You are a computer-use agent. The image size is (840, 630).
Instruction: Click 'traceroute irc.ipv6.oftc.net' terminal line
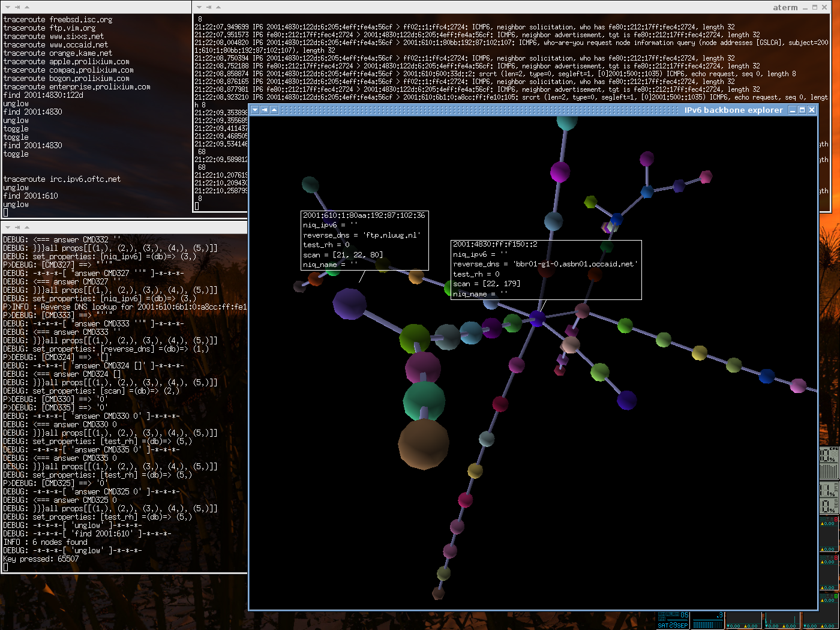(x=62, y=179)
